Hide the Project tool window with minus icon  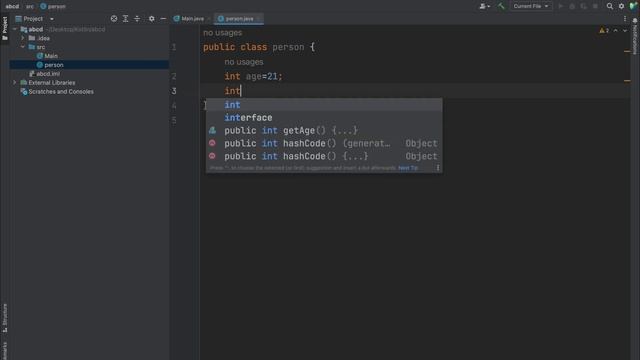163,19
